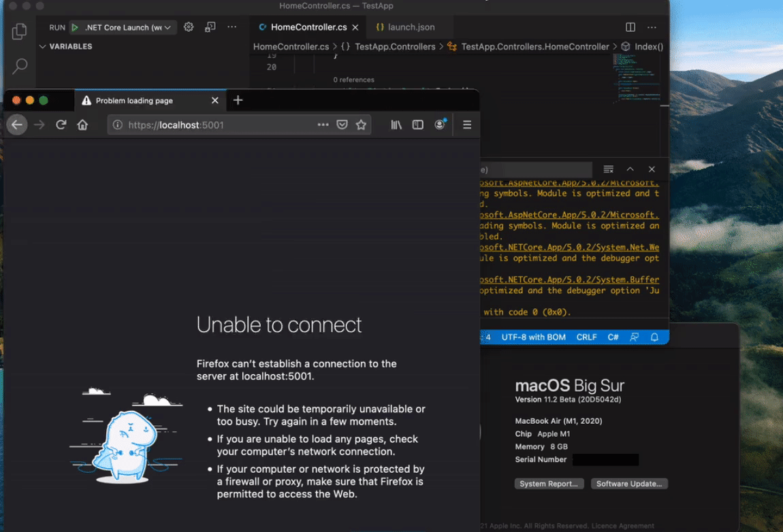Open launch.json via the gear icon
Image resolution: width=783 pixels, height=532 pixels.
[188, 27]
